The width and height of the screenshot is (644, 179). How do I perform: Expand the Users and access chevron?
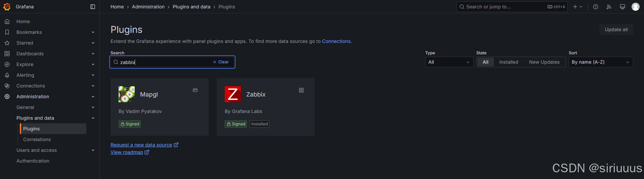tap(93, 150)
